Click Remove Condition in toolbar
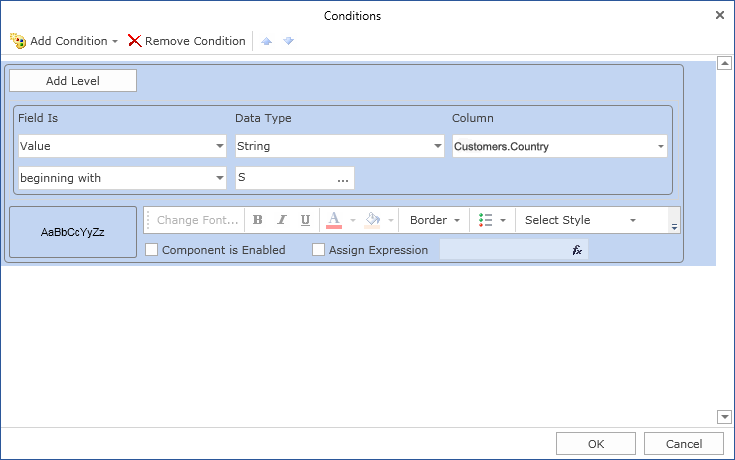Image resolution: width=735 pixels, height=460 pixels. pos(187,41)
